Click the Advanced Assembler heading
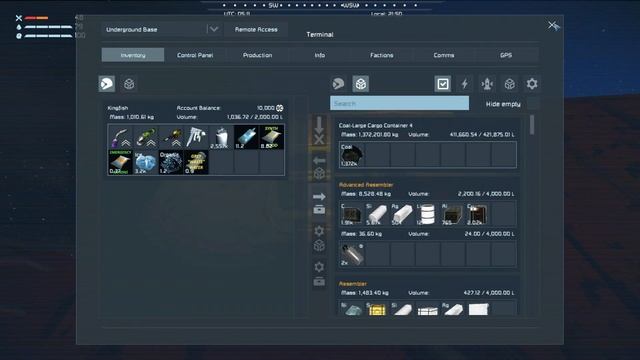The height and width of the screenshot is (360, 640). click(x=366, y=185)
